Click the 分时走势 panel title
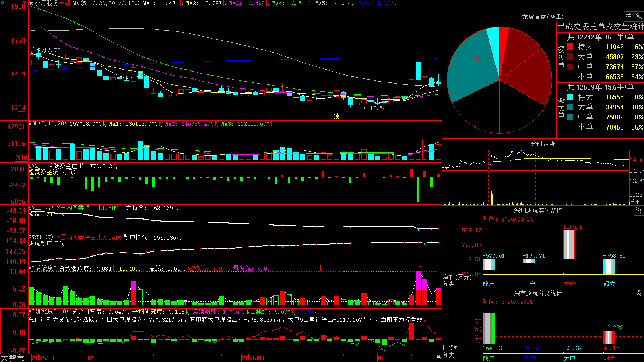This screenshot has width=644, height=362. coord(543,144)
